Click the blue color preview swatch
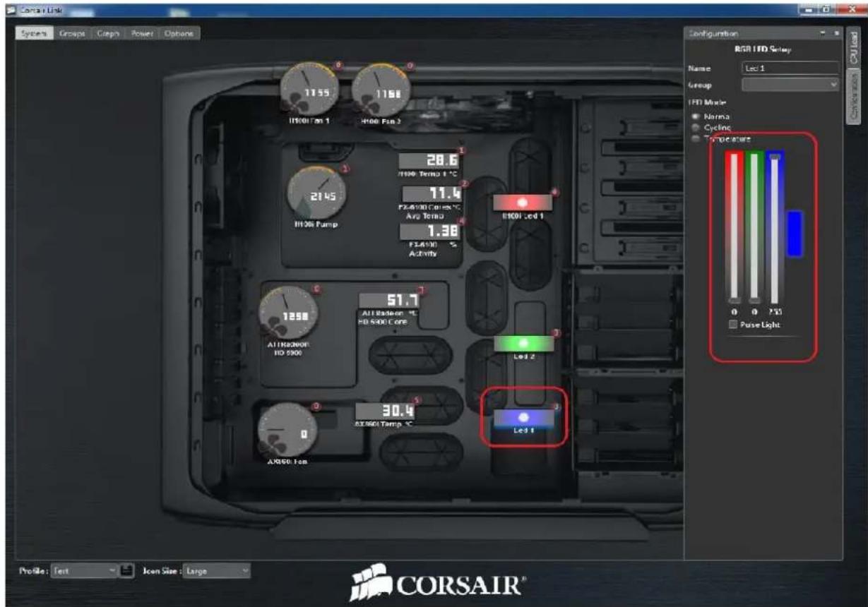 click(795, 233)
